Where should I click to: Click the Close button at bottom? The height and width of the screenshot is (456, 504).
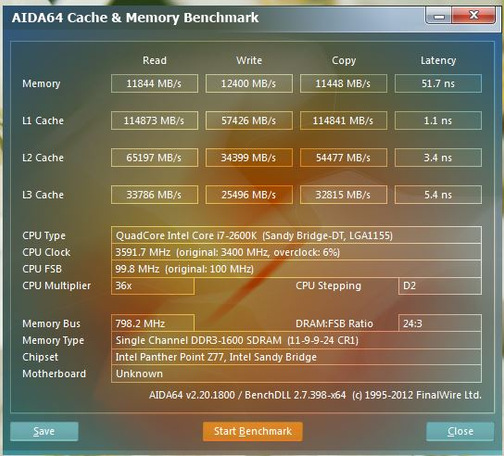[x=460, y=431]
